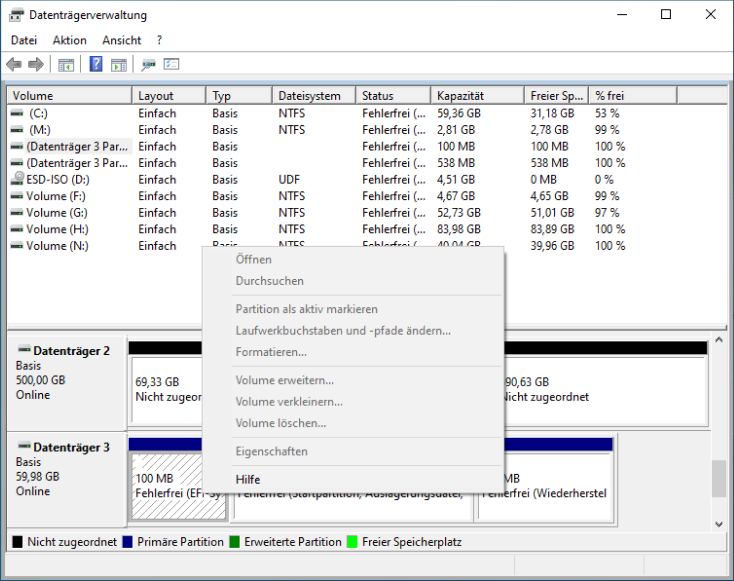Click the disk icon beside Datenträger 3
The height and width of the screenshot is (581, 734).
(x=24, y=446)
